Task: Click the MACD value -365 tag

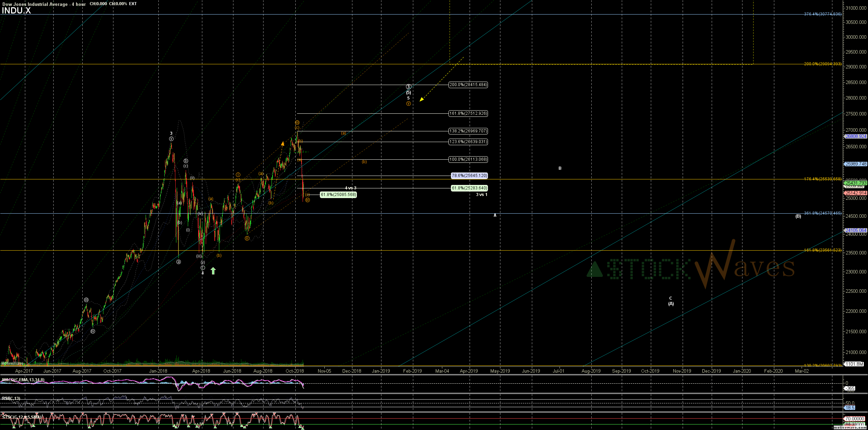Action: (x=850, y=389)
